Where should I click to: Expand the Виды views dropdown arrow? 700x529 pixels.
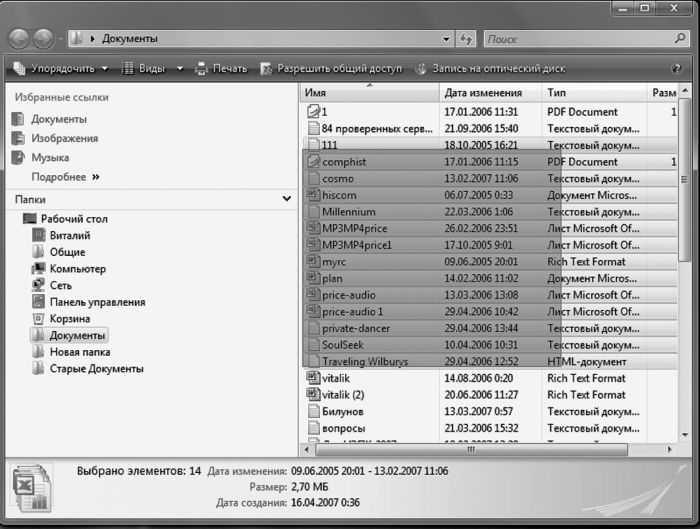(x=181, y=69)
